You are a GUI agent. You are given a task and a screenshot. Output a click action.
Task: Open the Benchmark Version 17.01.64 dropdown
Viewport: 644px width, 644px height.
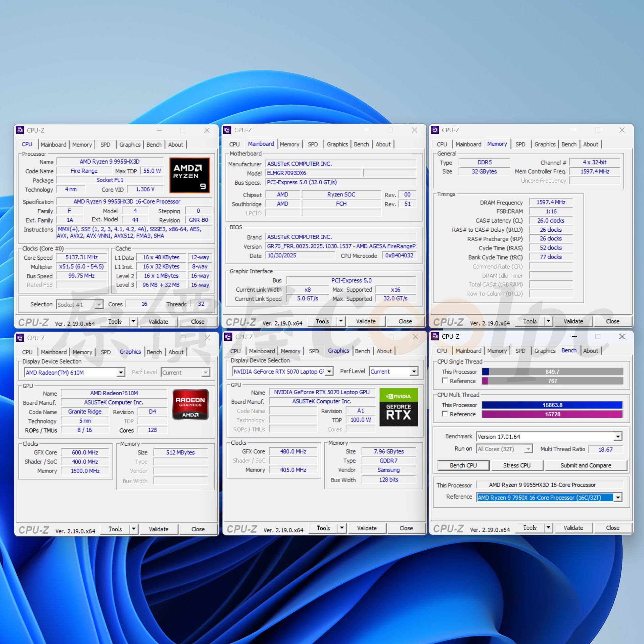[x=618, y=436]
